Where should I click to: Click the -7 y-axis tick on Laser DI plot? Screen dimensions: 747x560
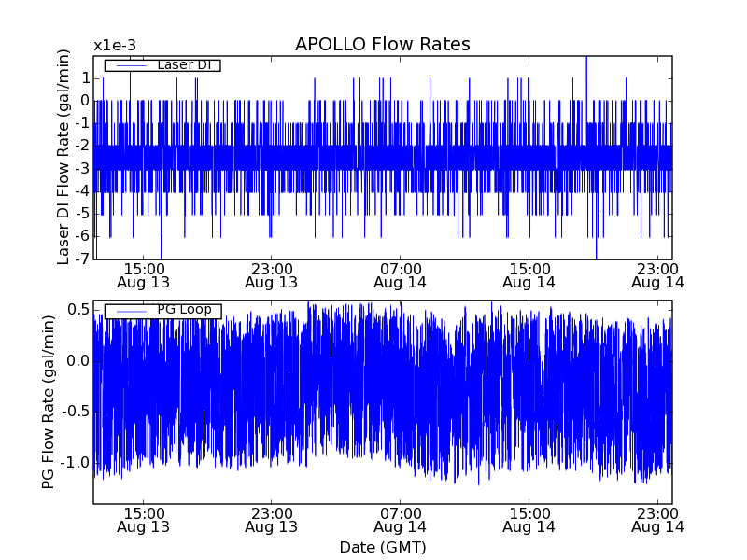81,259
